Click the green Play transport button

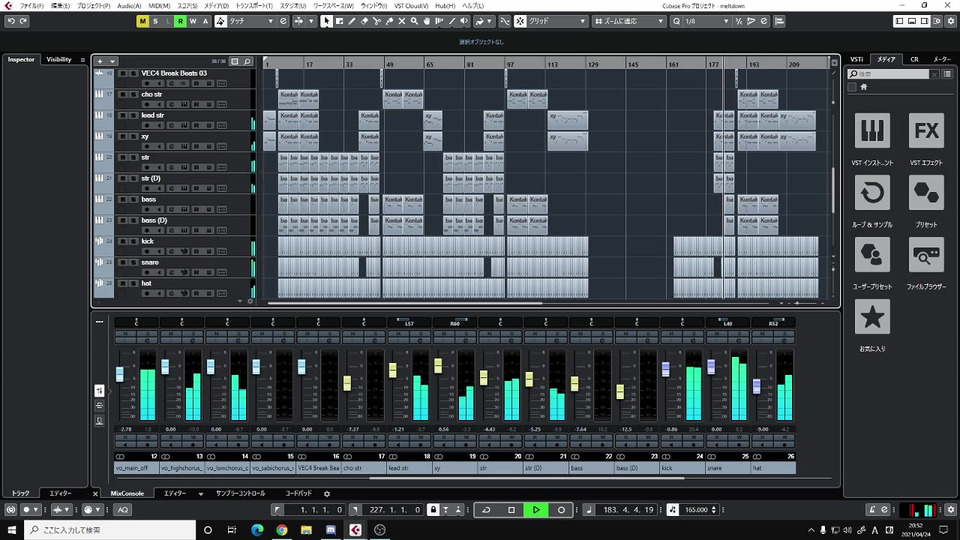point(536,510)
